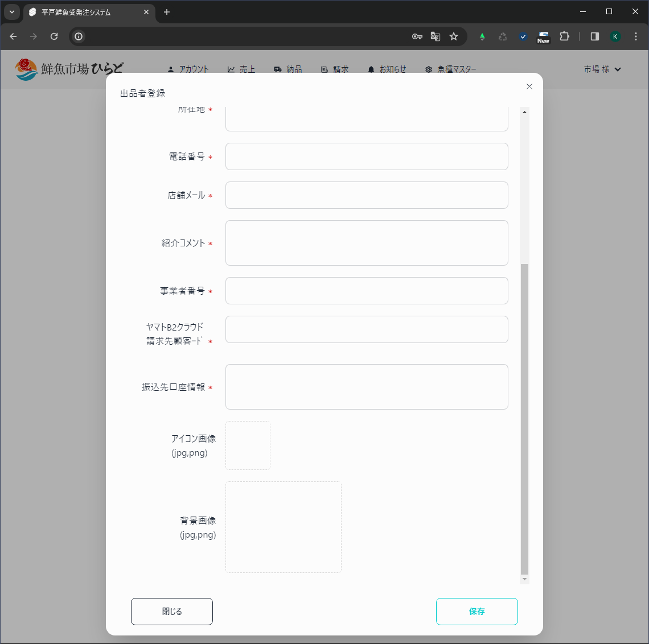Click the 背景画像 upload area
The width and height of the screenshot is (649, 644).
(284, 527)
